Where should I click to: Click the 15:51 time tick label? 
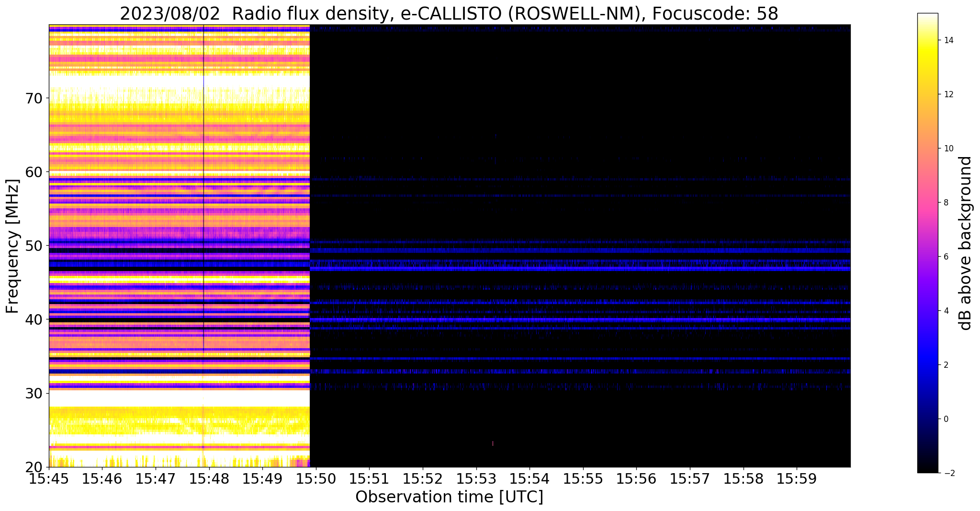[369, 478]
